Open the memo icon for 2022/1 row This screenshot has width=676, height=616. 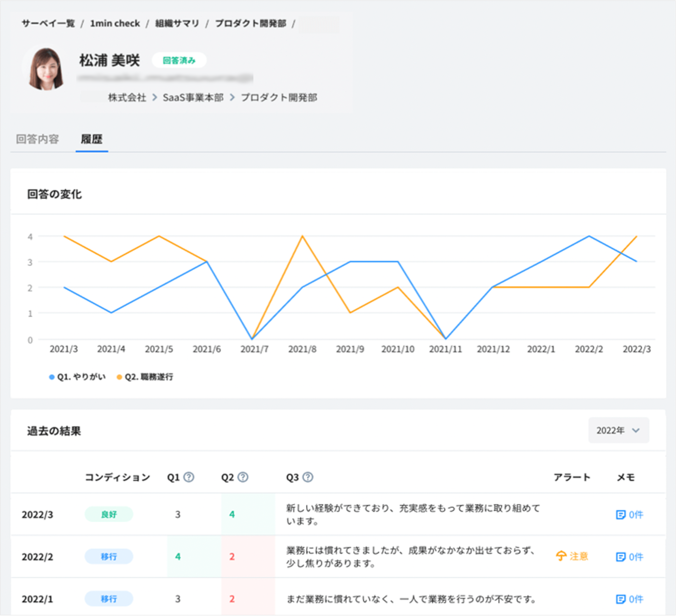pyautogui.click(x=621, y=599)
